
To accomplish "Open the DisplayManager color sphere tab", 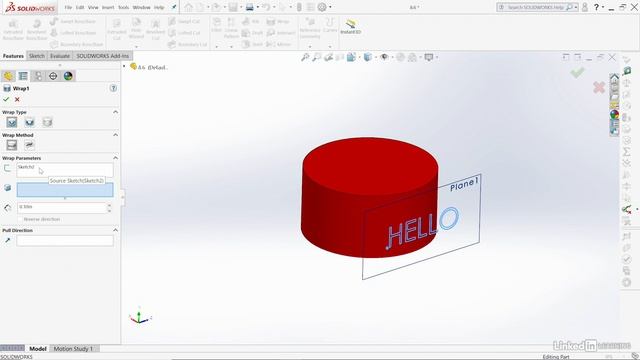I will click(68, 76).
